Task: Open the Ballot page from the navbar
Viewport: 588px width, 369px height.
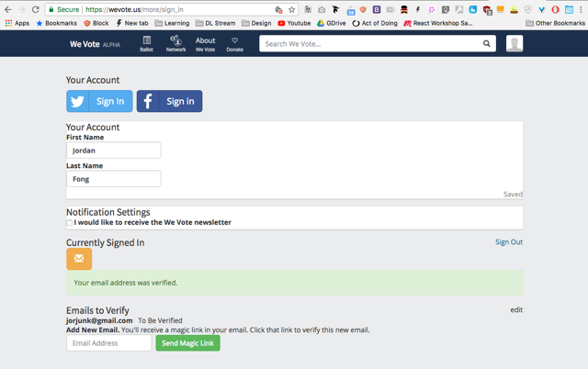Action: (147, 44)
